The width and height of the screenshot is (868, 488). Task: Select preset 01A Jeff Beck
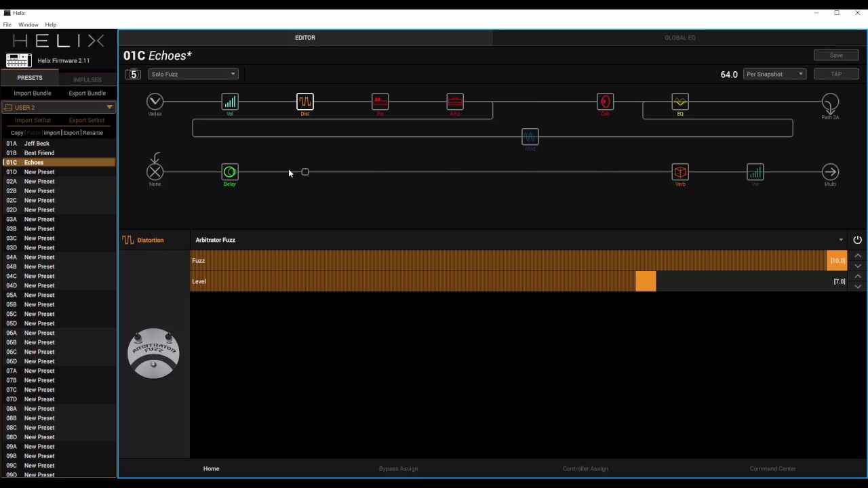point(59,144)
